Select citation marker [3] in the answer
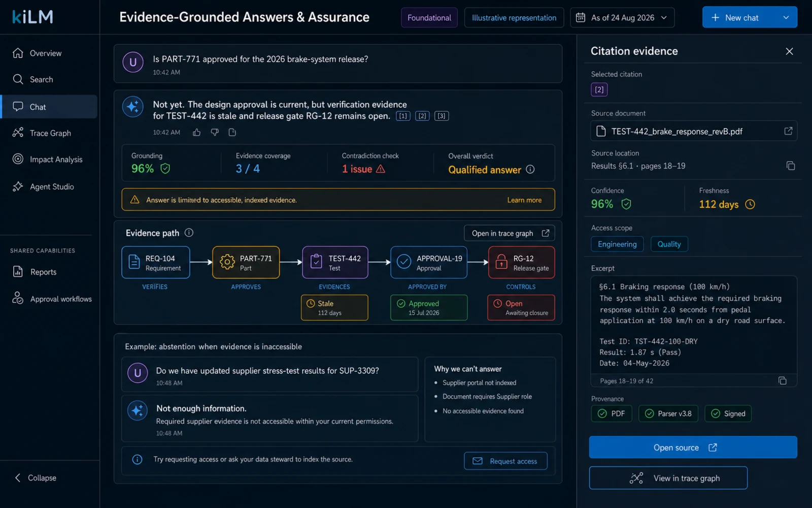Viewport: 812px width, 508px height. click(x=442, y=116)
